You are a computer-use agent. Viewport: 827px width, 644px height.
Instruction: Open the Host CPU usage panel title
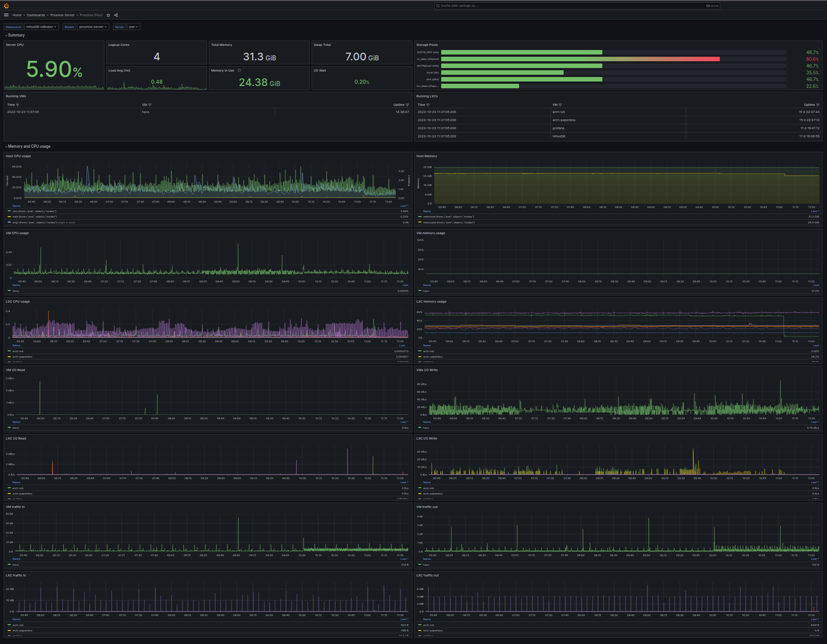pos(18,156)
